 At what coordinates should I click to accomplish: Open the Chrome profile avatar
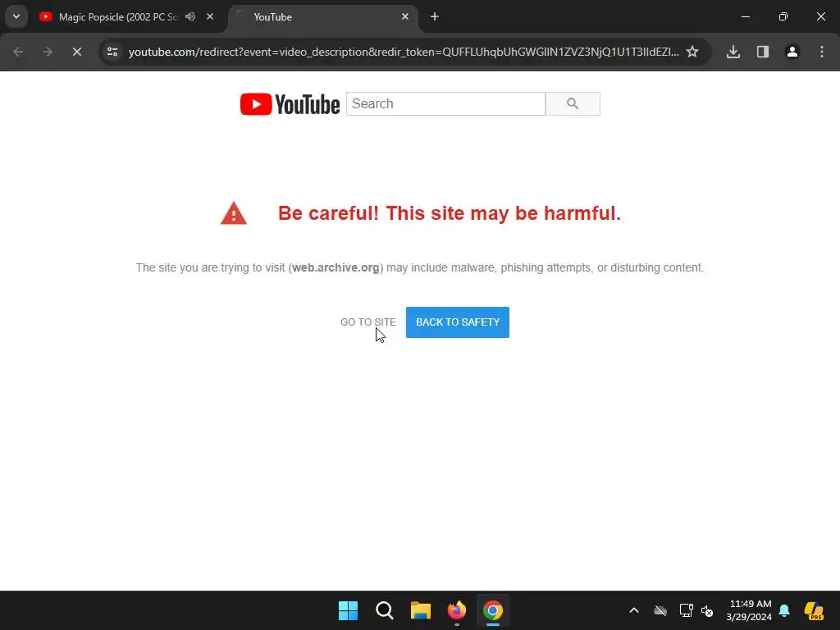(792, 52)
